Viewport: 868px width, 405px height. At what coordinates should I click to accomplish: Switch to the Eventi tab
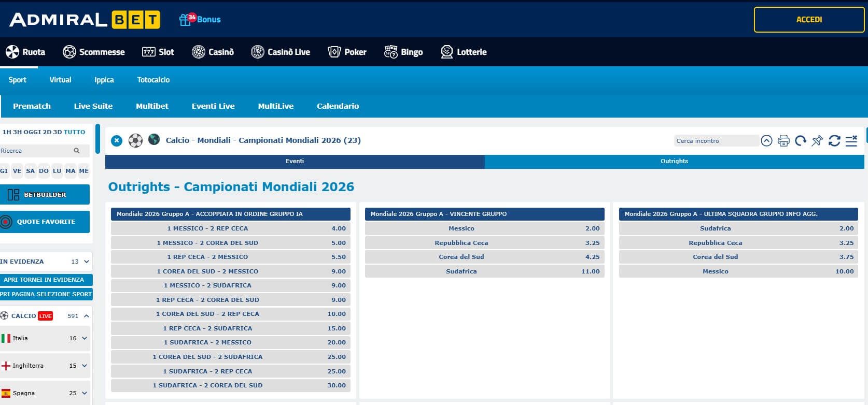pos(295,162)
